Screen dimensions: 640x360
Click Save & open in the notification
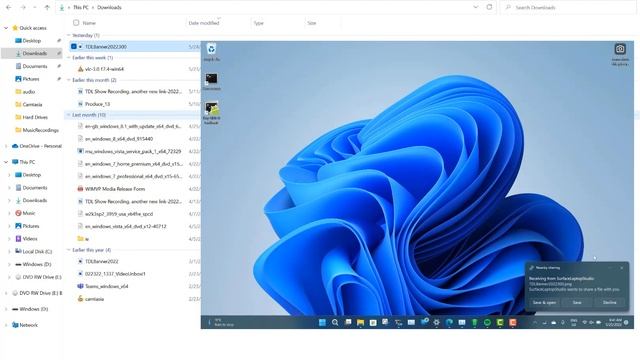point(544,302)
